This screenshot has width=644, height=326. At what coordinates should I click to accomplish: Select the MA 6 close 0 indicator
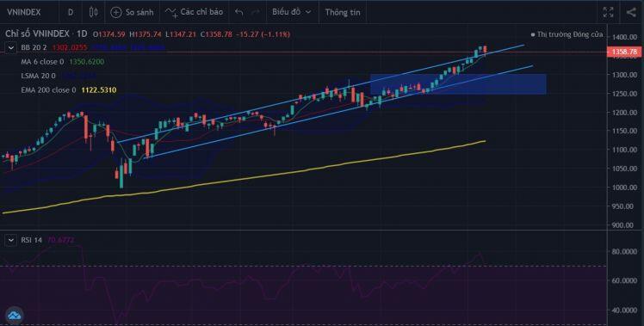pos(42,62)
